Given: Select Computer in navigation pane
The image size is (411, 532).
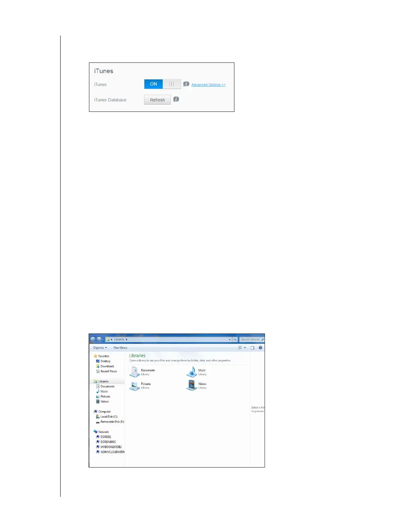Looking at the screenshot, I should pyautogui.click(x=102, y=412).
